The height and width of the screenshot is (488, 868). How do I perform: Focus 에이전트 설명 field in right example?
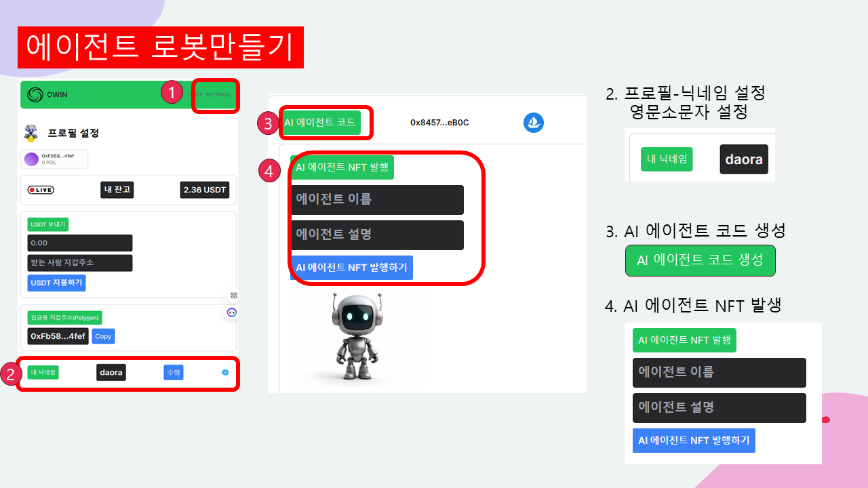[x=719, y=407]
